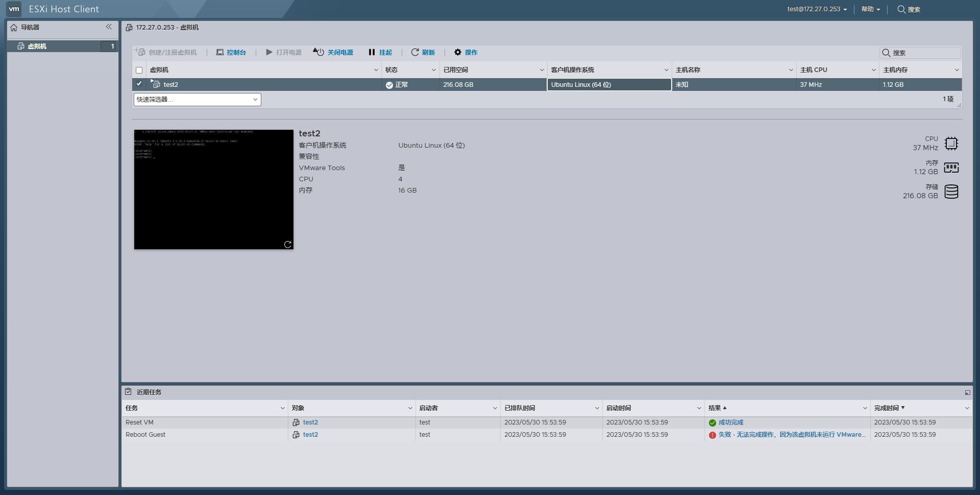Select Virtual Machines (虚拟机) in navigator
980x495 pixels.
click(x=37, y=46)
